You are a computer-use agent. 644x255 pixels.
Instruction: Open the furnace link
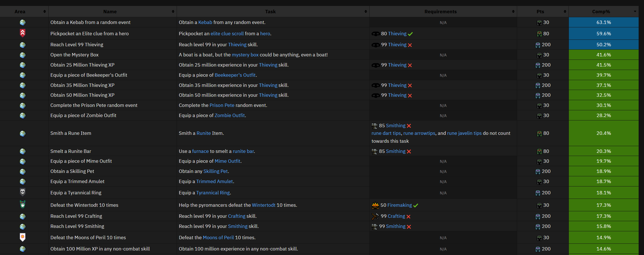click(200, 151)
